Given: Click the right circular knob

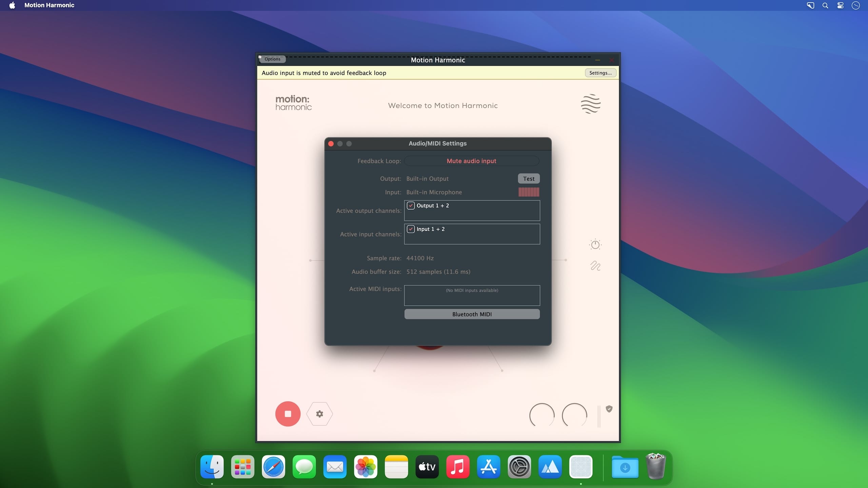Looking at the screenshot, I should pyautogui.click(x=574, y=415).
